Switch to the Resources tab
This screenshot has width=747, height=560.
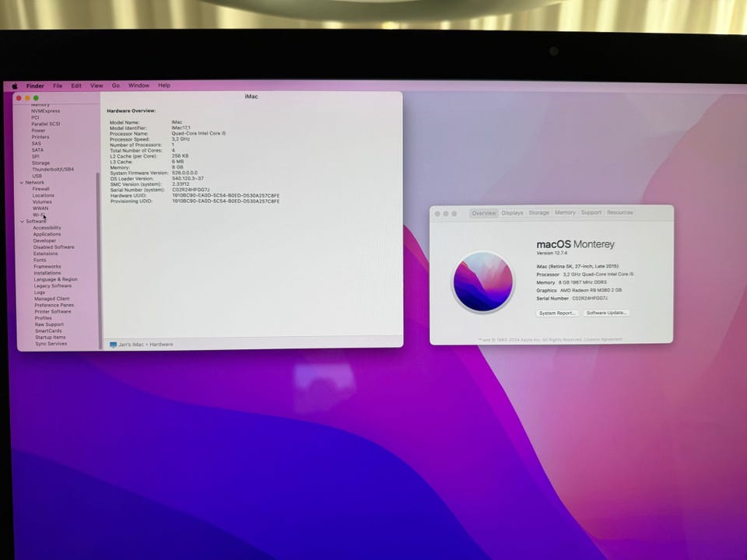pos(620,212)
